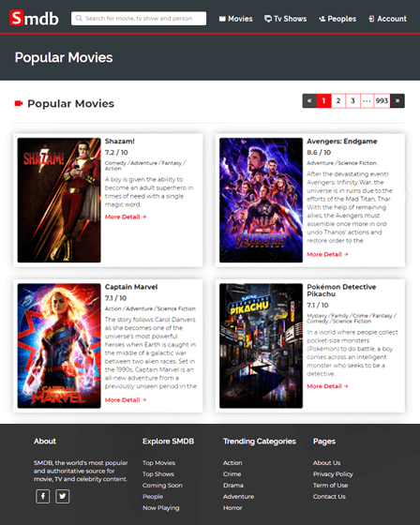Go to previous page with « button

point(309,101)
